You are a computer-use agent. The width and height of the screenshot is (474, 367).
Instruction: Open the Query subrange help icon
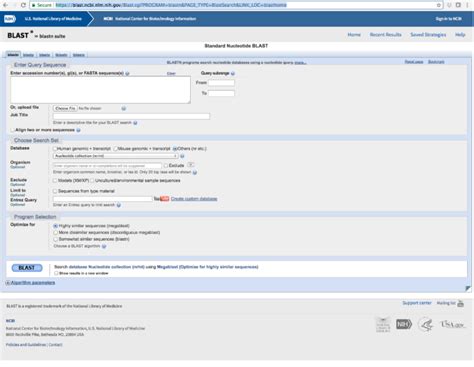(233, 73)
